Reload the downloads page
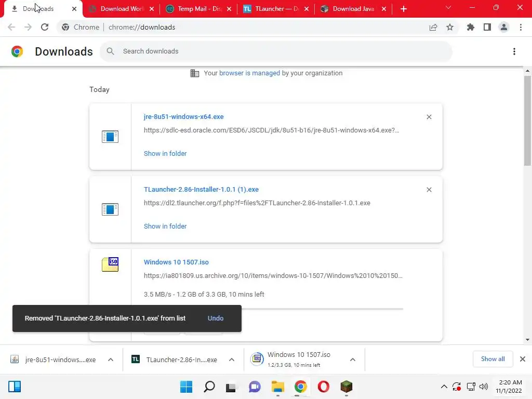This screenshot has width=532, height=399. (x=45, y=27)
